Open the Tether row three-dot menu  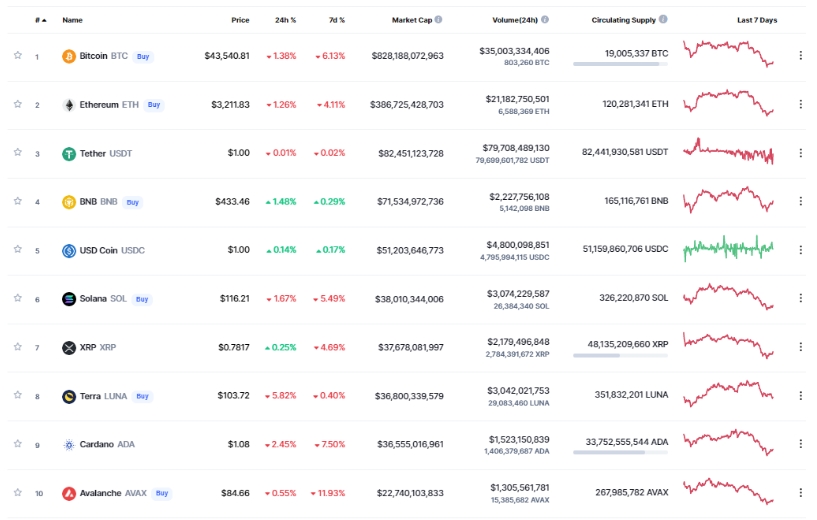800,153
